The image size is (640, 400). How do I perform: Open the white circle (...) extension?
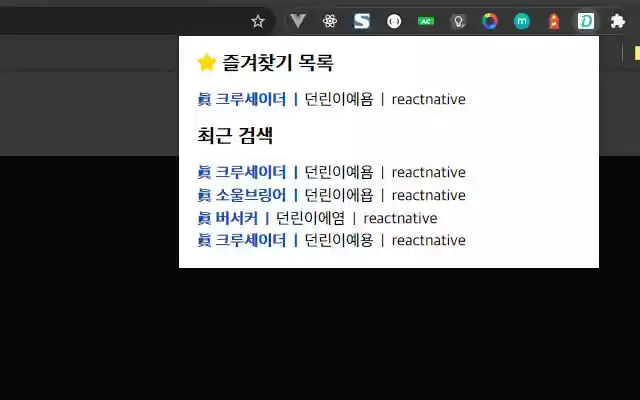[394, 21]
